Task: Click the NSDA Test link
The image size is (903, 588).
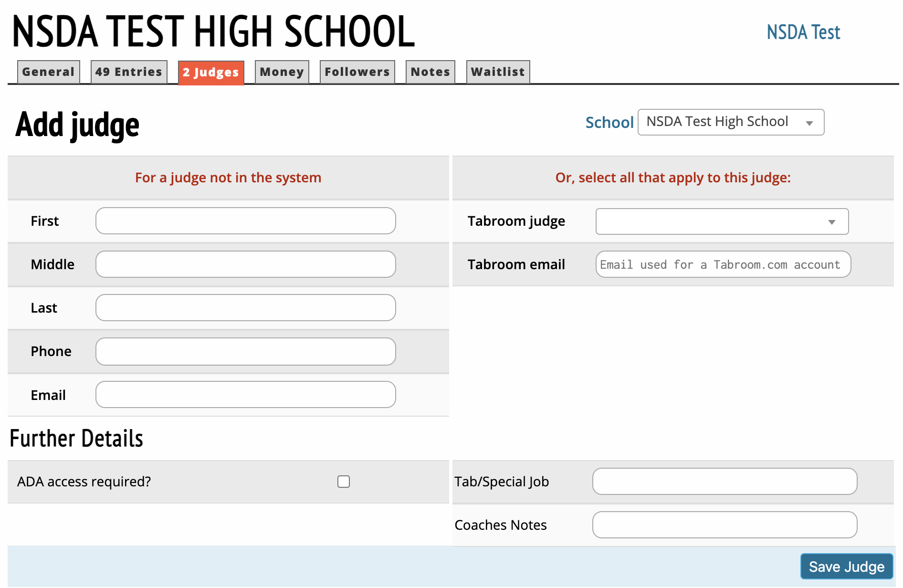Action: click(803, 32)
